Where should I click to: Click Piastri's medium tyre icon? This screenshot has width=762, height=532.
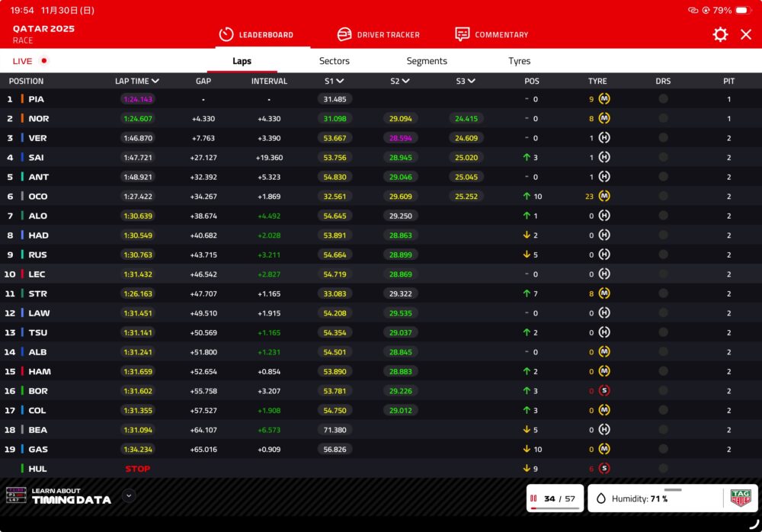coord(604,99)
